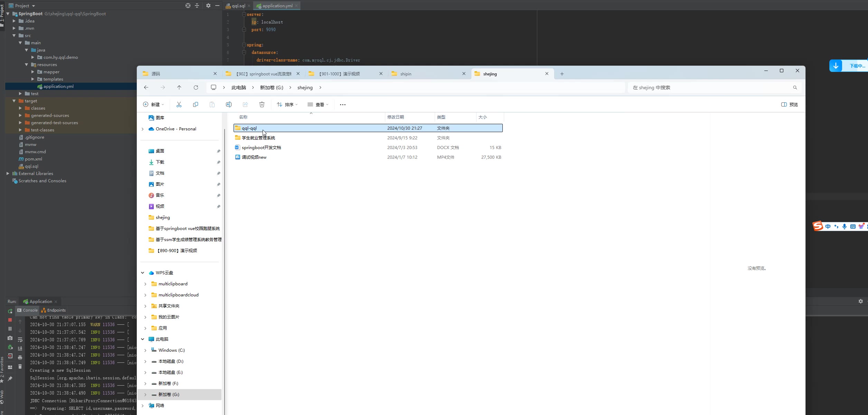Open the Endpoints tab in Run panel
This screenshot has width=868, height=415.
(x=53, y=310)
